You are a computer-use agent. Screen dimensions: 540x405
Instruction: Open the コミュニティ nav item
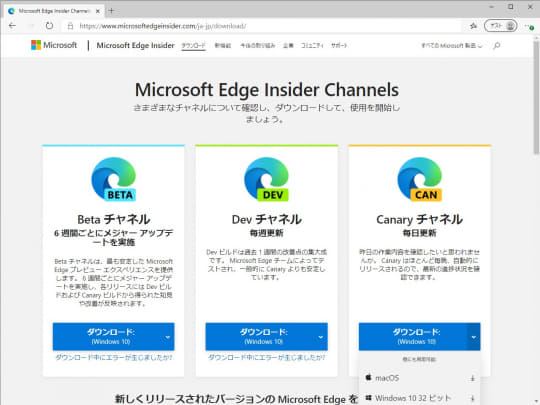(312, 45)
